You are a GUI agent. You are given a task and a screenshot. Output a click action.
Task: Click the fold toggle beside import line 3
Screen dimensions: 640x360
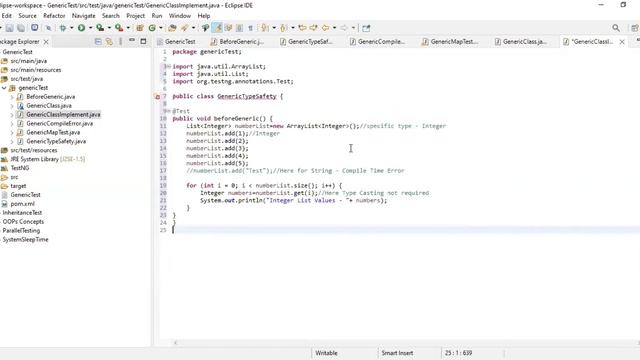(x=168, y=67)
